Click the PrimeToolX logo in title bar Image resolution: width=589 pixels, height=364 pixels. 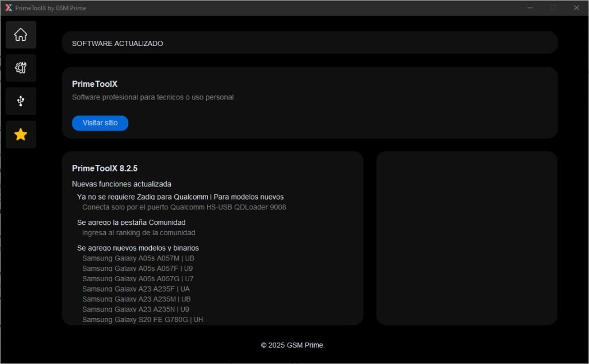[8, 8]
